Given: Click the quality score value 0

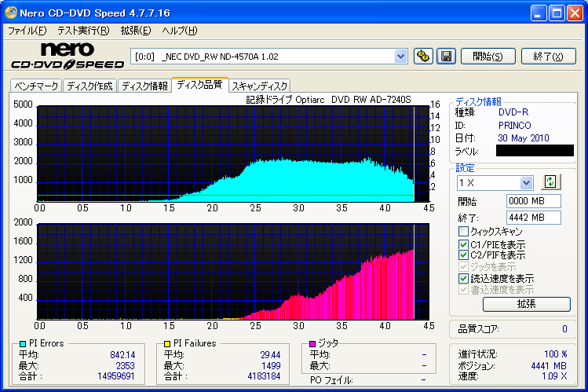Looking at the screenshot, I should (x=564, y=329).
